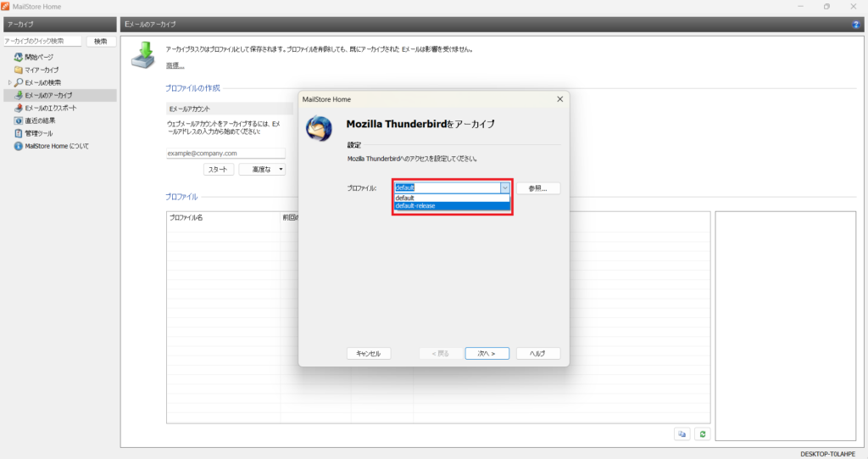Click the プロファイル名 column header

(223, 217)
